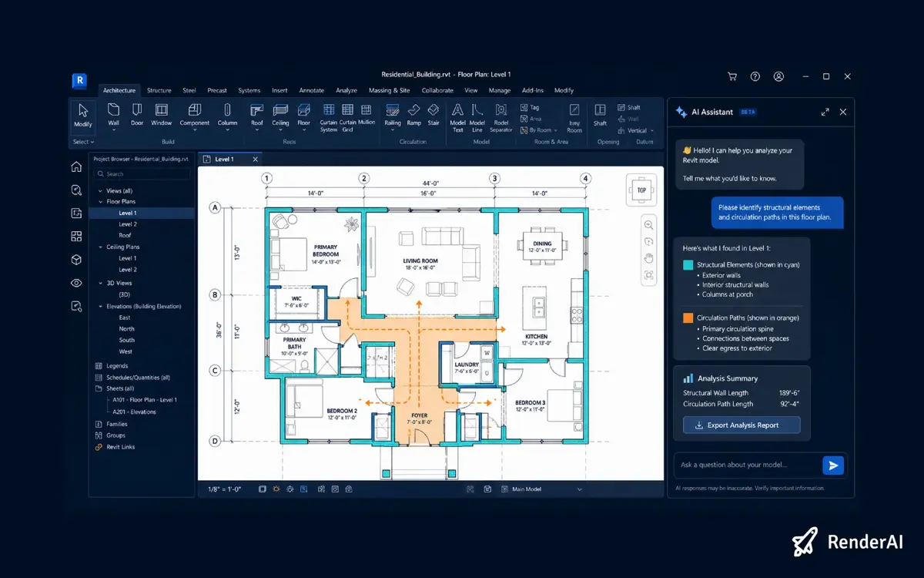The height and width of the screenshot is (578, 924).
Task: Click the orange Circulation Paths swatch
Action: 688,318
